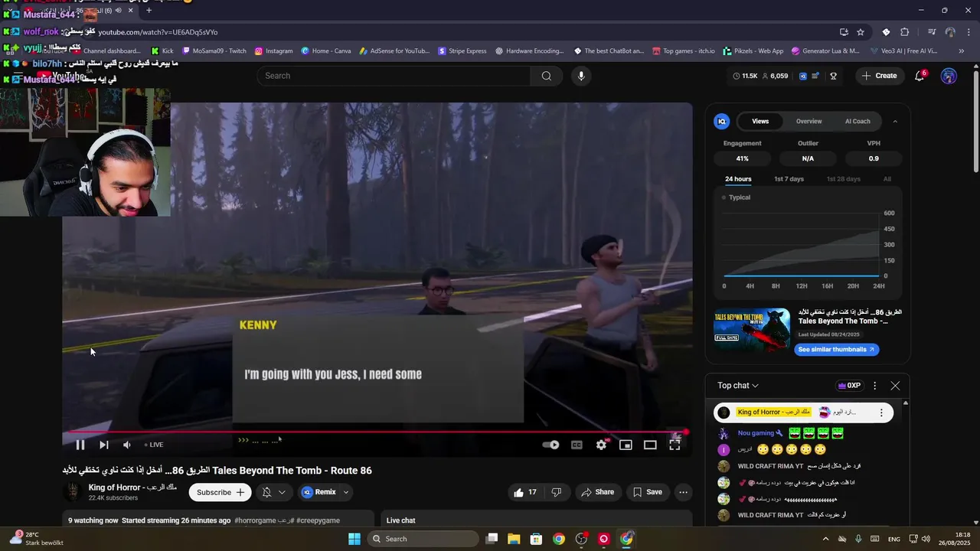Open YouTube account avatar menu

click(x=949, y=76)
